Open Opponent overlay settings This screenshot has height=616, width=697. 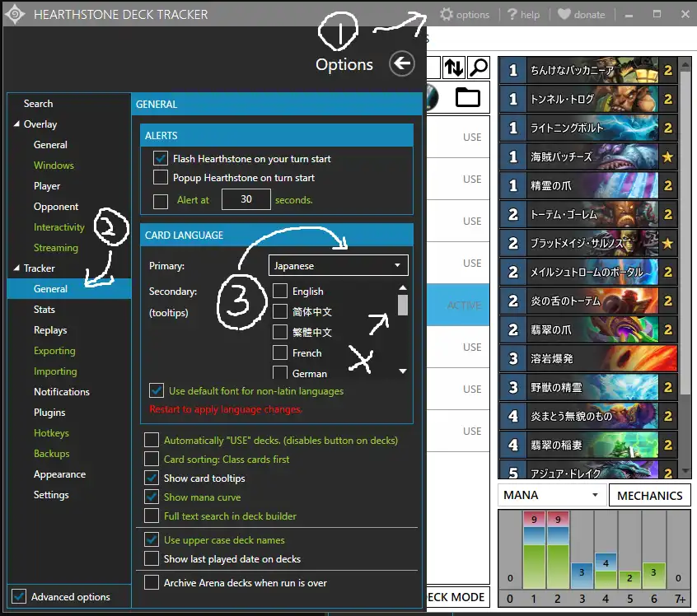pyautogui.click(x=56, y=207)
